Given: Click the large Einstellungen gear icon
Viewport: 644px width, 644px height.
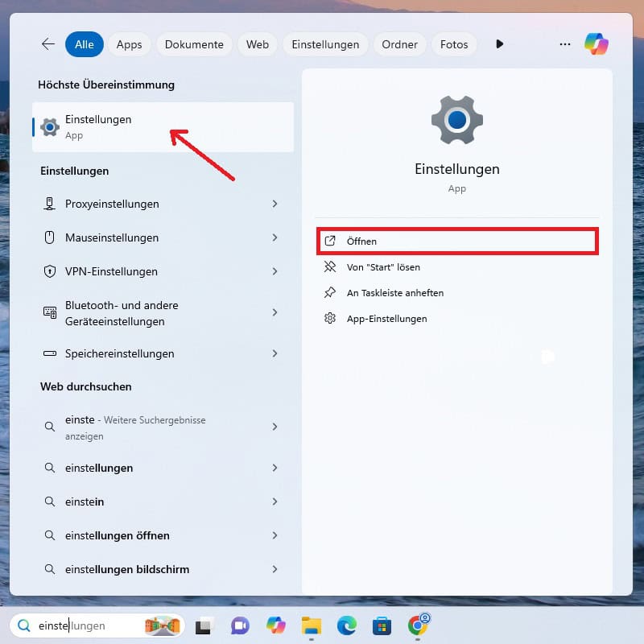Looking at the screenshot, I should [456, 120].
